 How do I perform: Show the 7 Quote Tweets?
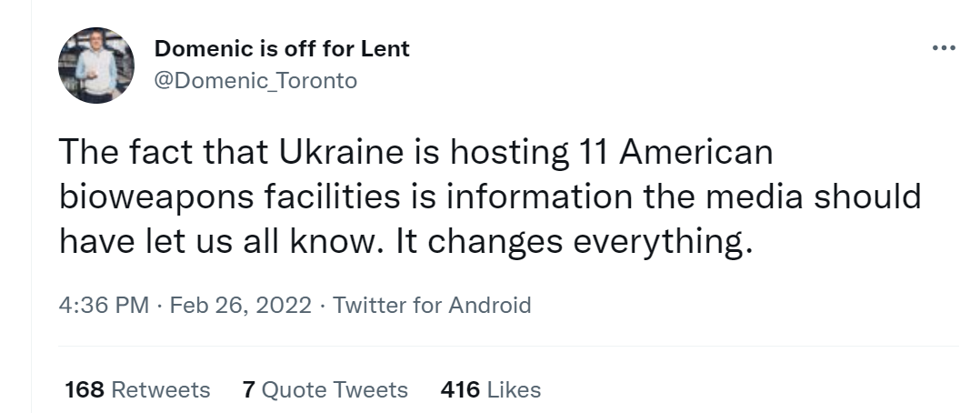click(325, 390)
